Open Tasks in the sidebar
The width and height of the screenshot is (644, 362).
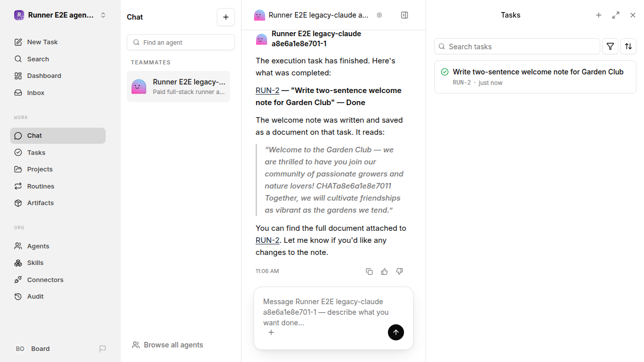click(x=58, y=152)
